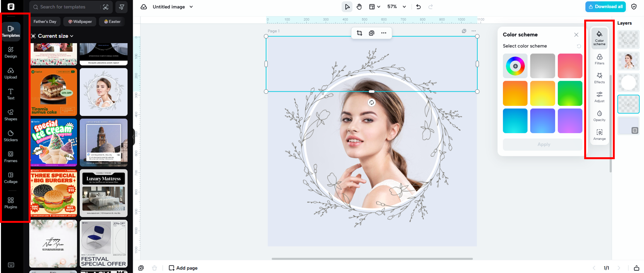Open the Opacity tool
The width and height of the screenshot is (644, 273).
click(x=599, y=116)
